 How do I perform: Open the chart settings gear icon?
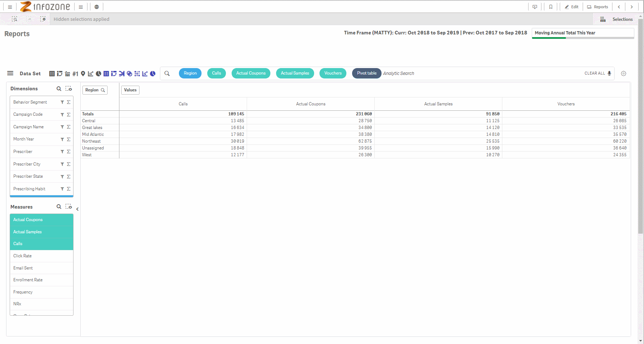pyautogui.click(x=624, y=73)
